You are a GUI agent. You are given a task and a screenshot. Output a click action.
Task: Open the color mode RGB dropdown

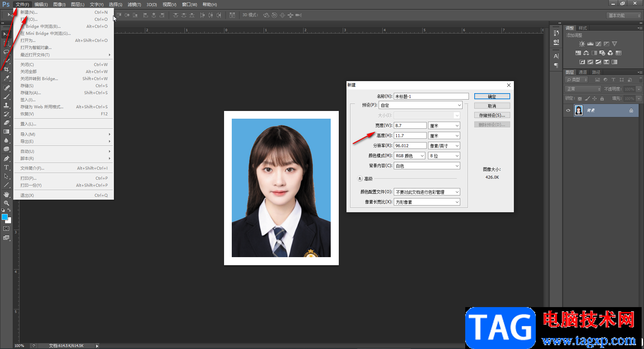pyautogui.click(x=410, y=156)
